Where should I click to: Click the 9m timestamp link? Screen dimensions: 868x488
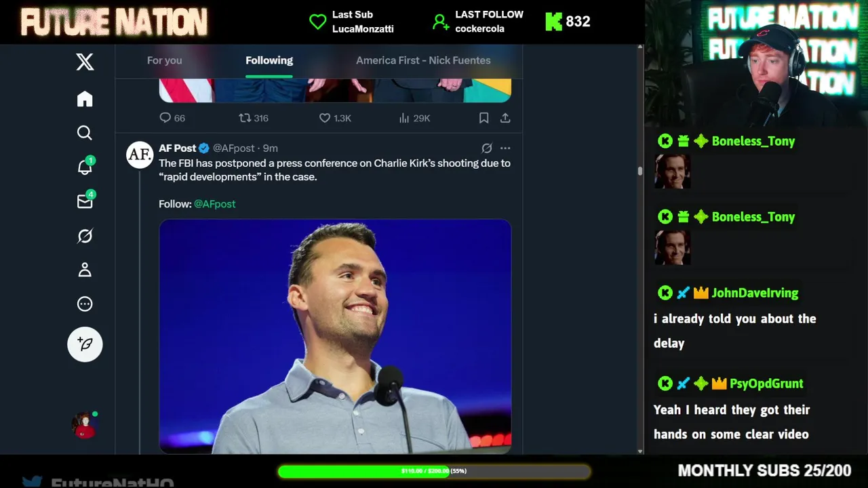click(271, 148)
